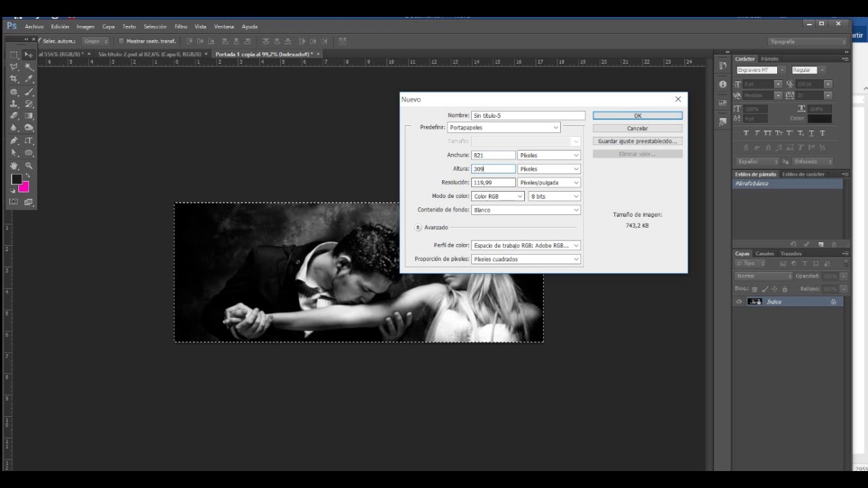Open the Archivo menu

(34, 26)
